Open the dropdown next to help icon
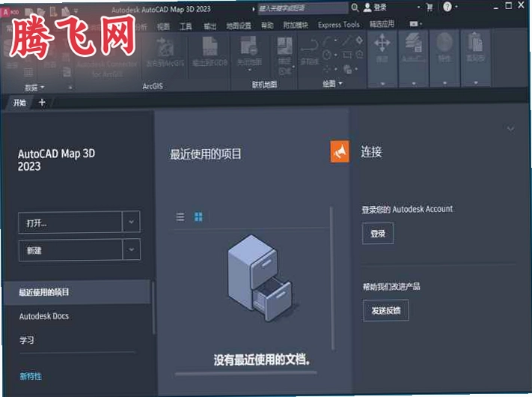532x397 pixels. tap(456, 7)
